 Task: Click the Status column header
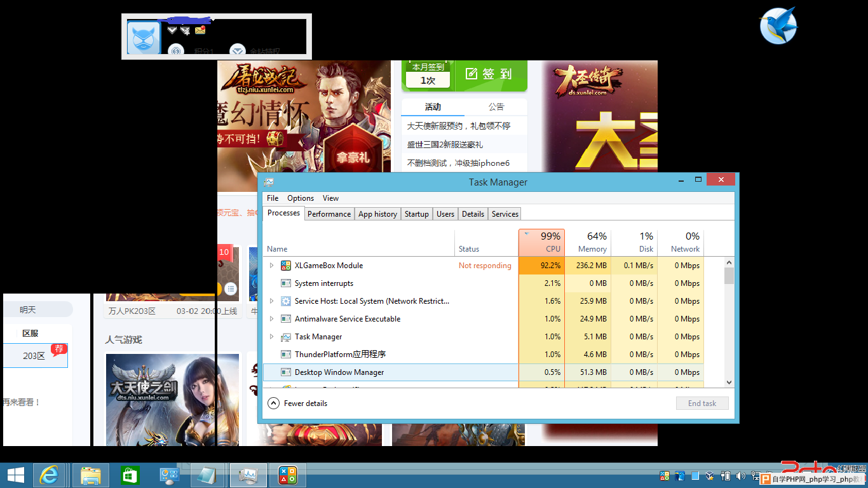pos(487,242)
